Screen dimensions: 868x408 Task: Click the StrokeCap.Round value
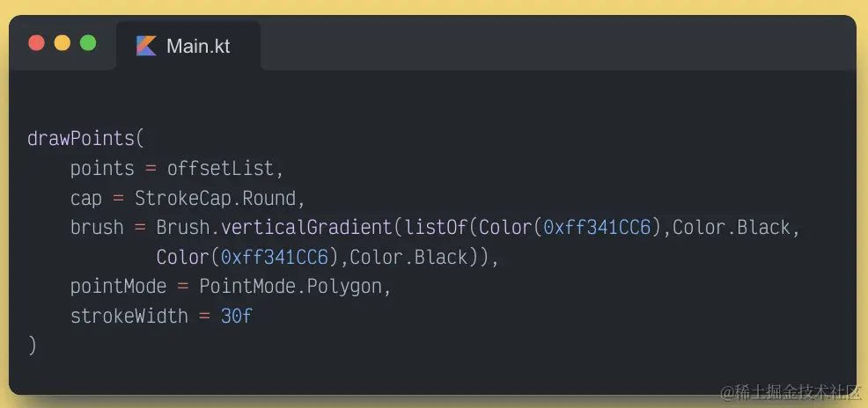tap(216, 198)
